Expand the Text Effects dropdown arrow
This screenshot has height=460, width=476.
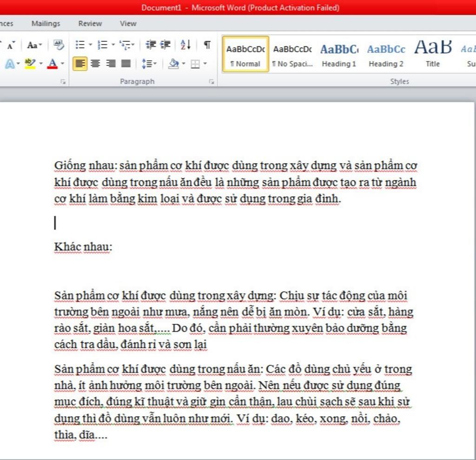(18, 64)
